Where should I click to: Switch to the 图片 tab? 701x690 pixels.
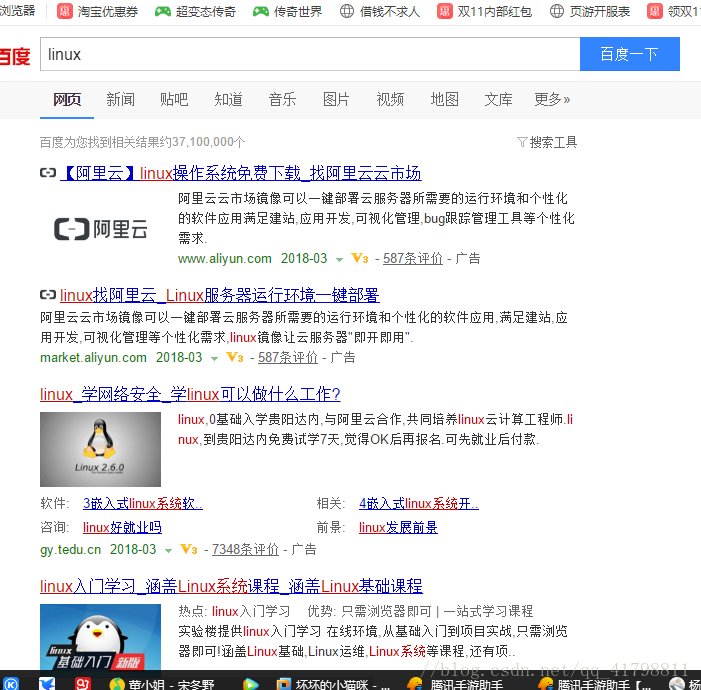(336, 99)
